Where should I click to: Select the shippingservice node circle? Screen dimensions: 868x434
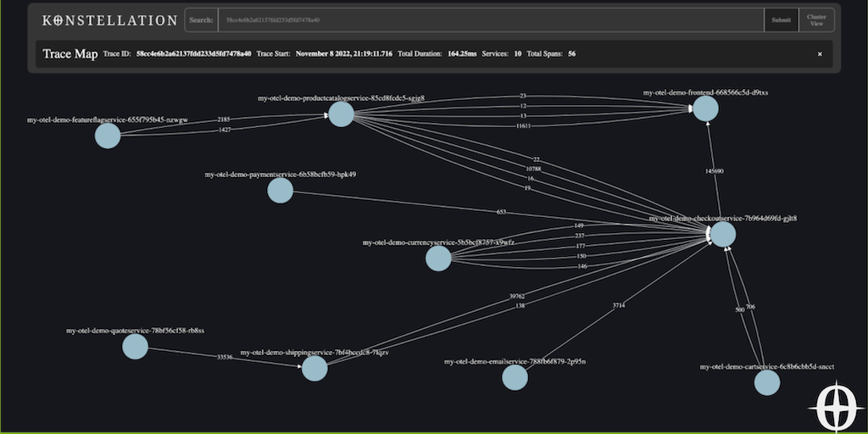pos(314,368)
